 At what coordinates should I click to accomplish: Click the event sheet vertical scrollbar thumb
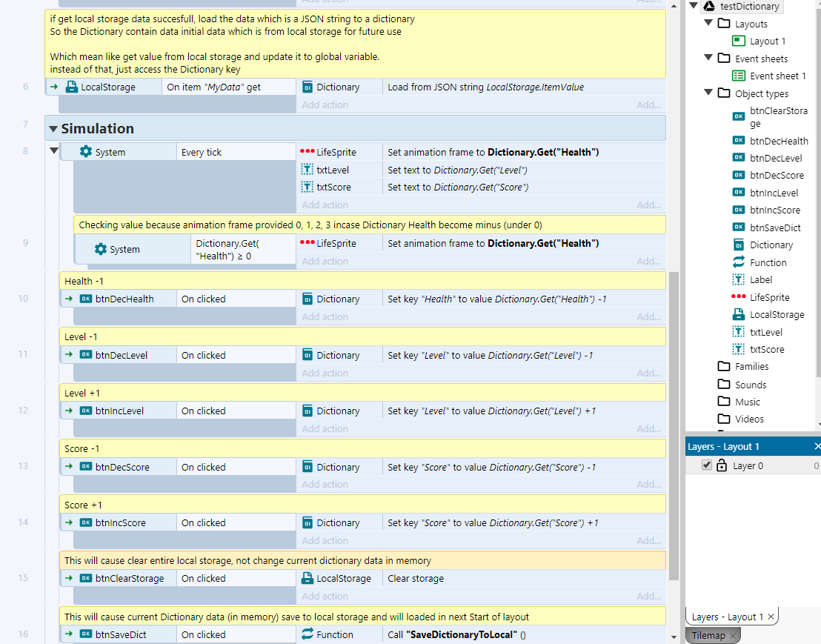(x=674, y=425)
